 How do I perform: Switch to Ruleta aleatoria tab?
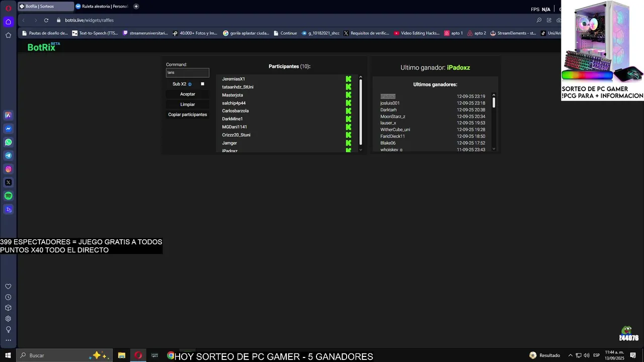(102, 7)
